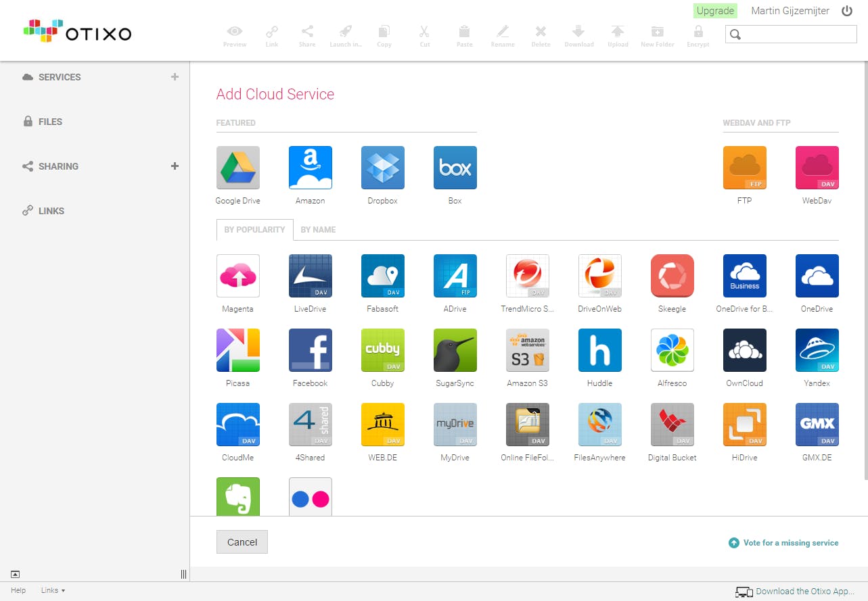The height and width of the screenshot is (601, 868).
Task: Click the green Upgrade button
Action: [x=715, y=11]
